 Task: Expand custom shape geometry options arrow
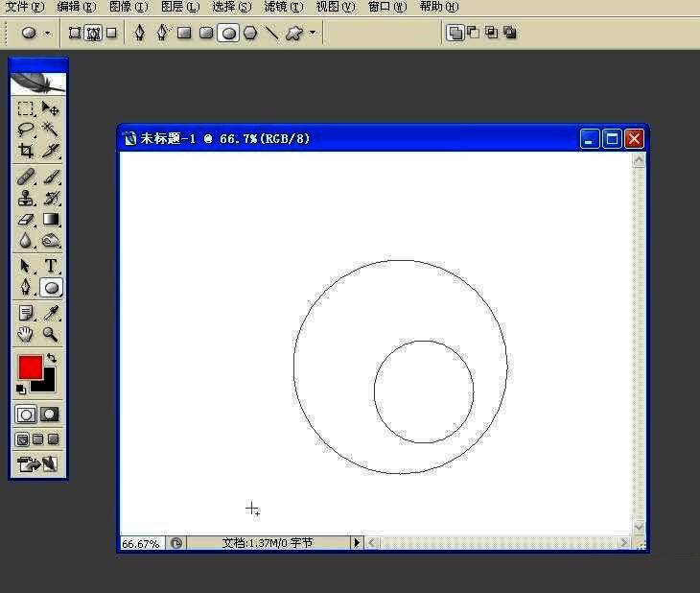click(x=313, y=33)
